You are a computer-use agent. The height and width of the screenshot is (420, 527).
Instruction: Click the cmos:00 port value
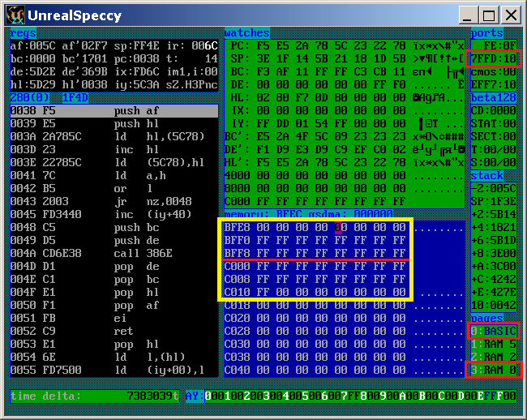click(494, 72)
